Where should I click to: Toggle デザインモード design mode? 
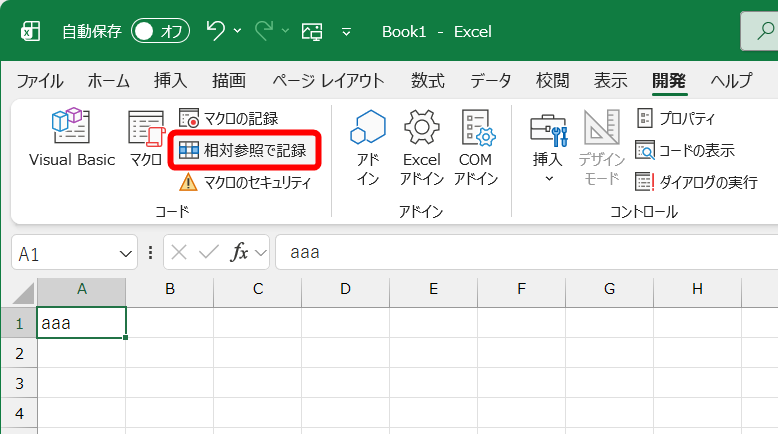pos(601,148)
